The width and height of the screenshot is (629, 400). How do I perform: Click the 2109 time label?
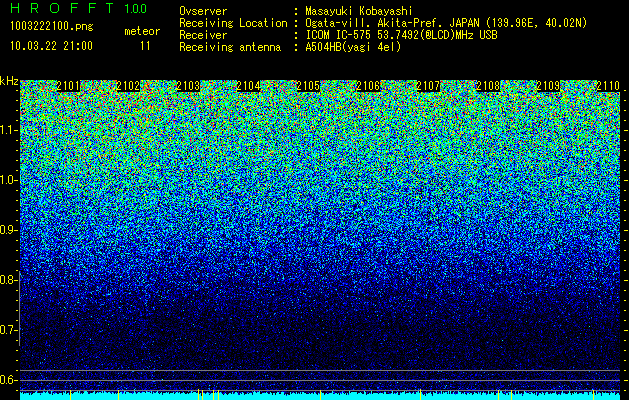pos(548,86)
